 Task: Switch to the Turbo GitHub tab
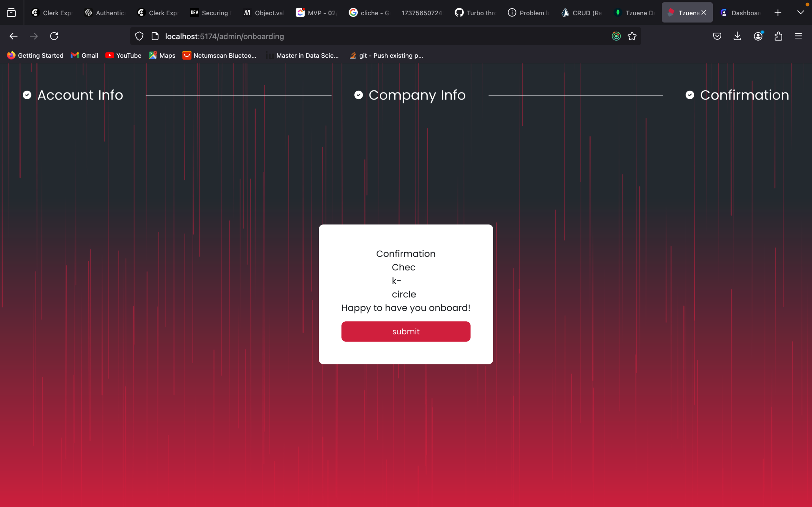(x=475, y=13)
